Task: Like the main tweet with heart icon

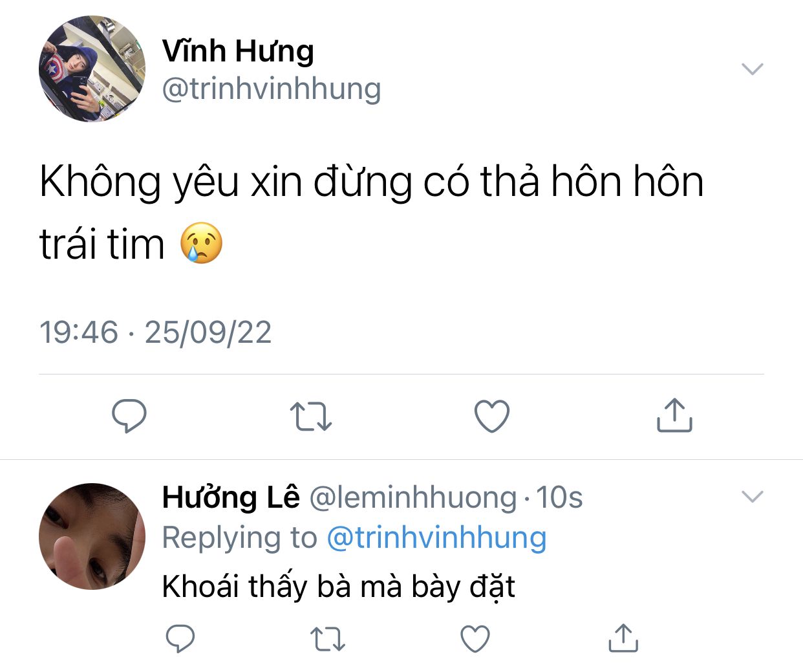Action: tap(492, 416)
